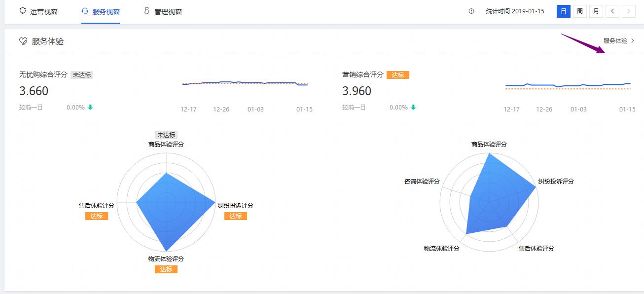Open the 服务体验 link at top right

(615, 41)
